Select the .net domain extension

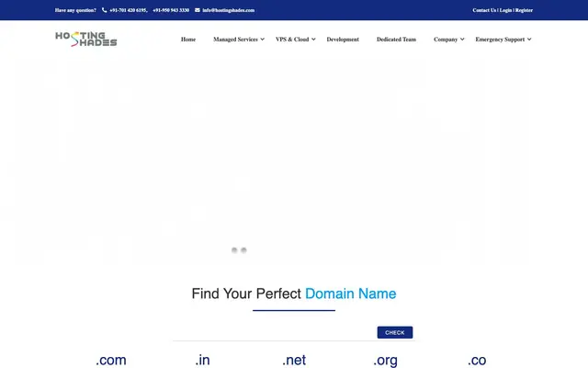294,360
